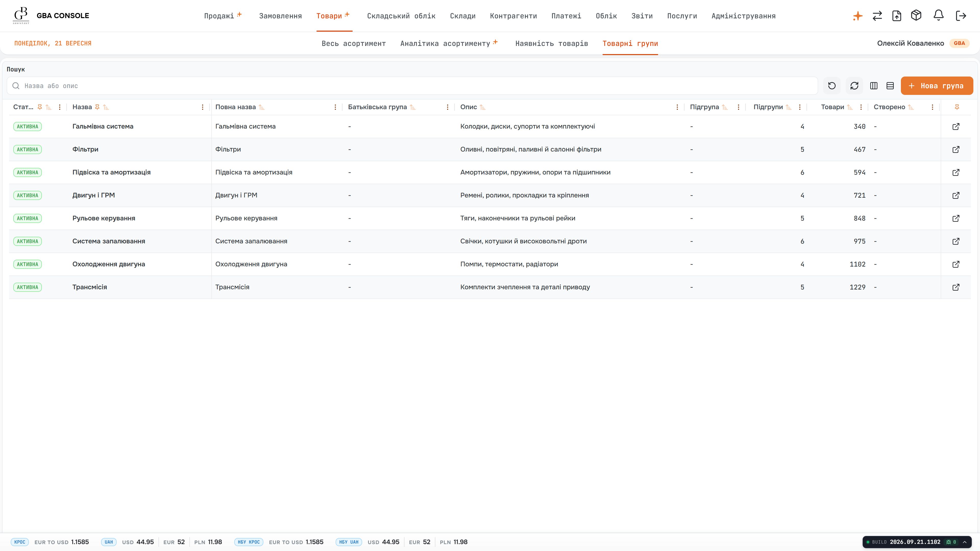Open the package box icon in header

[916, 16]
